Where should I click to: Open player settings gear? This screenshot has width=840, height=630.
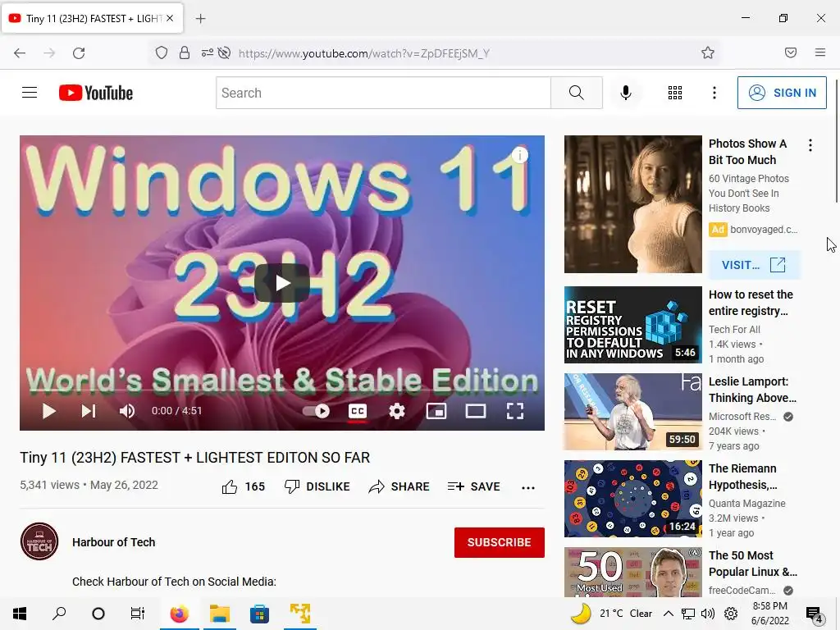coord(397,411)
